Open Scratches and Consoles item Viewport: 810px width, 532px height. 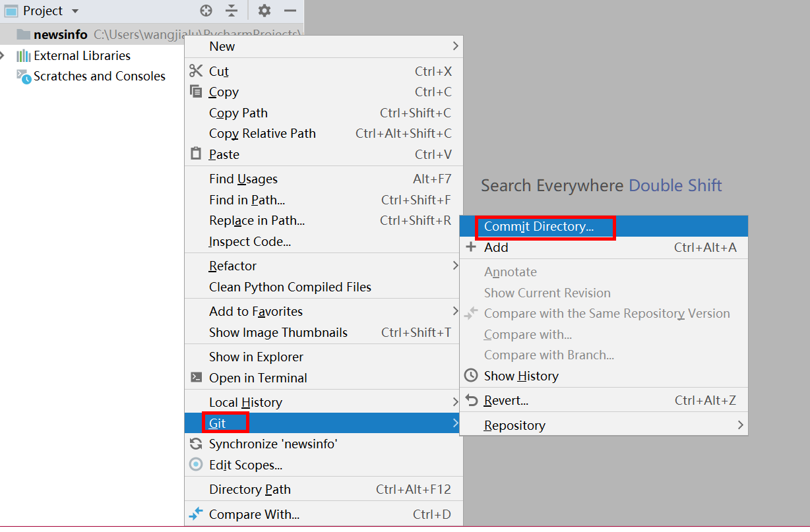coord(100,76)
